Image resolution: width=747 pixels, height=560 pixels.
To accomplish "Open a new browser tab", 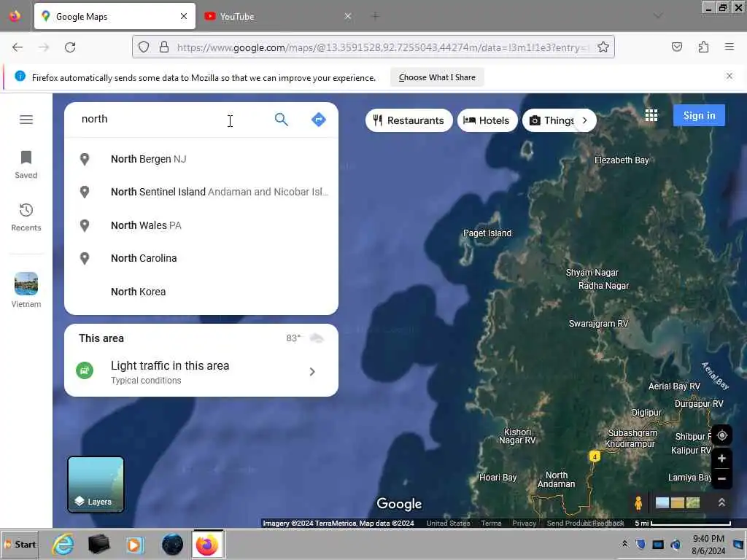I will 375,16.
